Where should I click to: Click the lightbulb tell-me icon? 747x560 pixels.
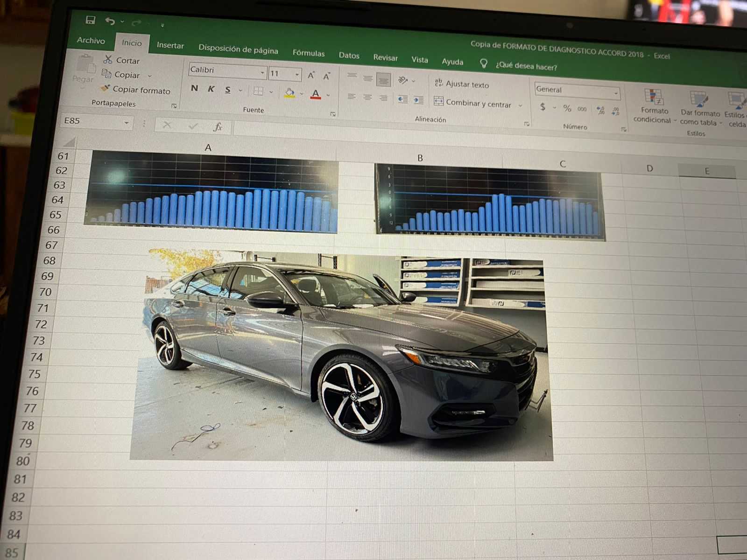[x=484, y=63]
